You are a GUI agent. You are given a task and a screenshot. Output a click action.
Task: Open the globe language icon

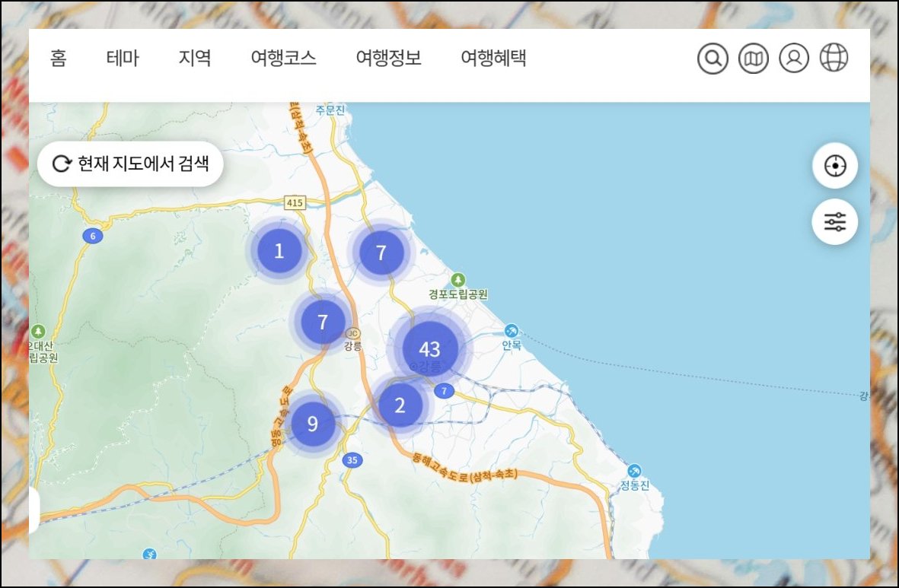(834, 57)
